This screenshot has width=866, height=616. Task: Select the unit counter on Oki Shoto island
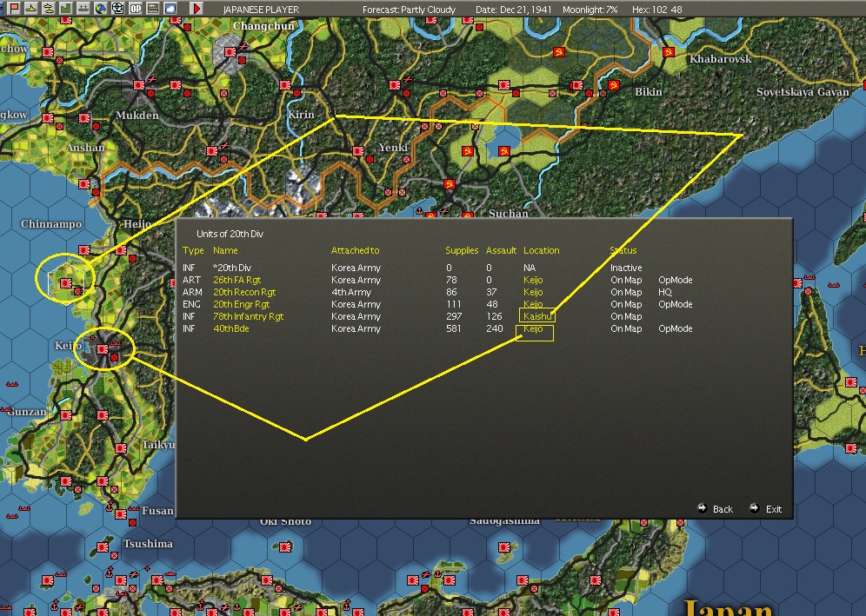click(x=285, y=547)
